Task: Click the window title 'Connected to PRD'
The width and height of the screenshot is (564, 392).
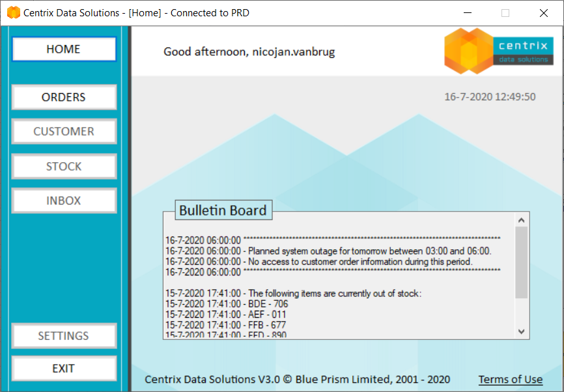Action: tap(210, 13)
